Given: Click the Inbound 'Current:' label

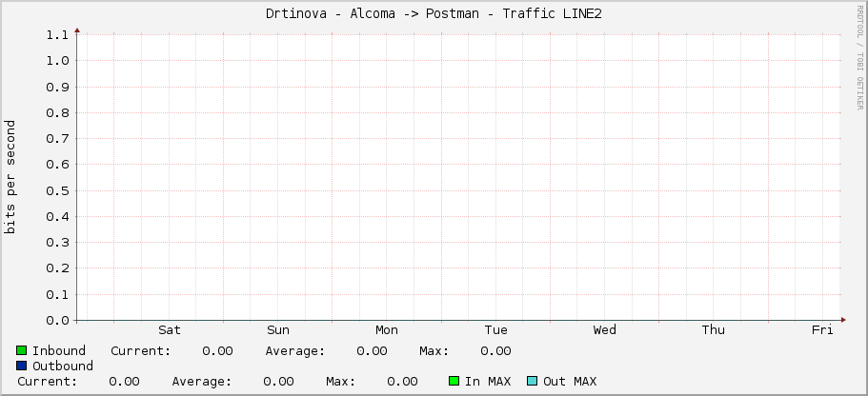Looking at the screenshot, I should [141, 350].
